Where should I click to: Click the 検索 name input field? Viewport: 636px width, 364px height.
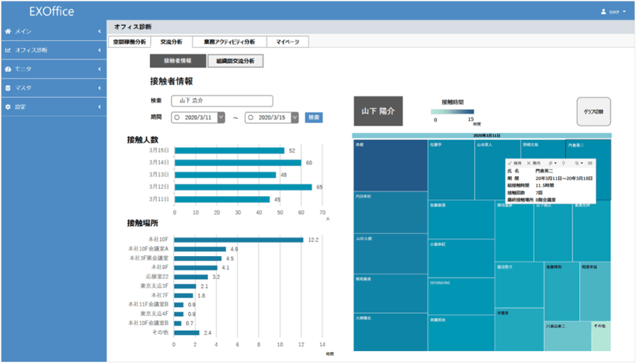coord(222,101)
